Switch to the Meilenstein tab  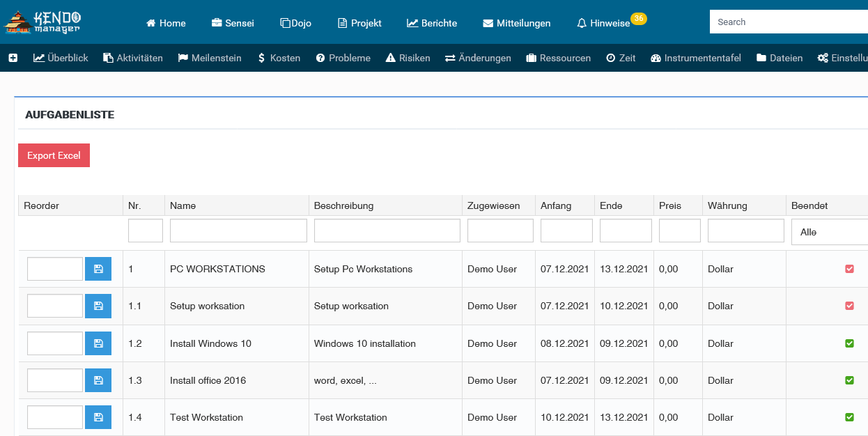click(x=210, y=58)
